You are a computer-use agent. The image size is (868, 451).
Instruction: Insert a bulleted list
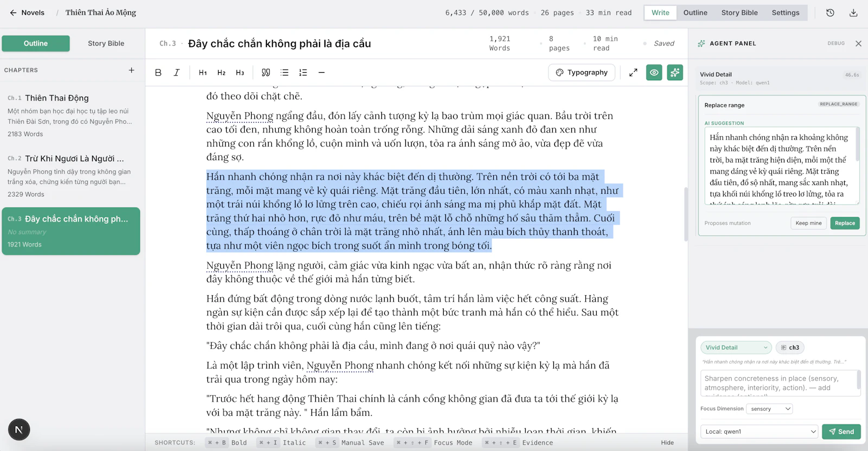tap(284, 72)
